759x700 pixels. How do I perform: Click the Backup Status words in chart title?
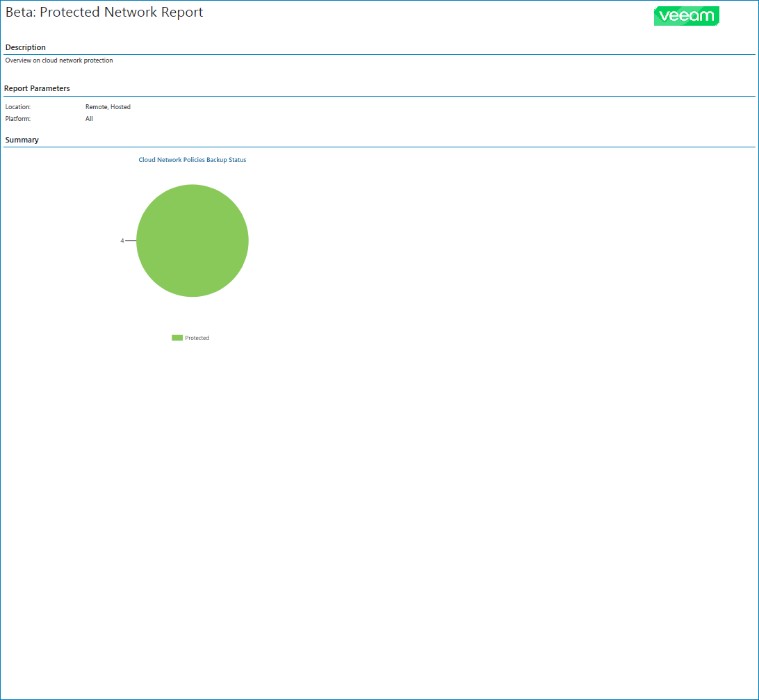point(227,160)
